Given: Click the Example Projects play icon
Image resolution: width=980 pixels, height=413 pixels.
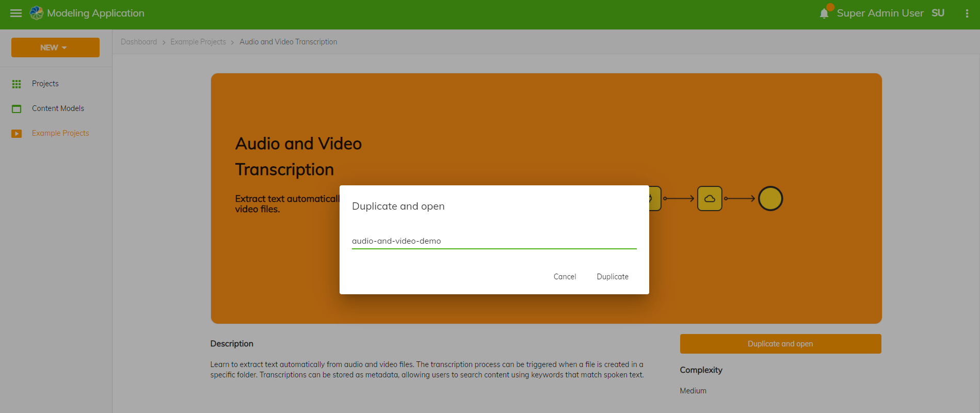Looking at the screenshot, I should (17, 134).
